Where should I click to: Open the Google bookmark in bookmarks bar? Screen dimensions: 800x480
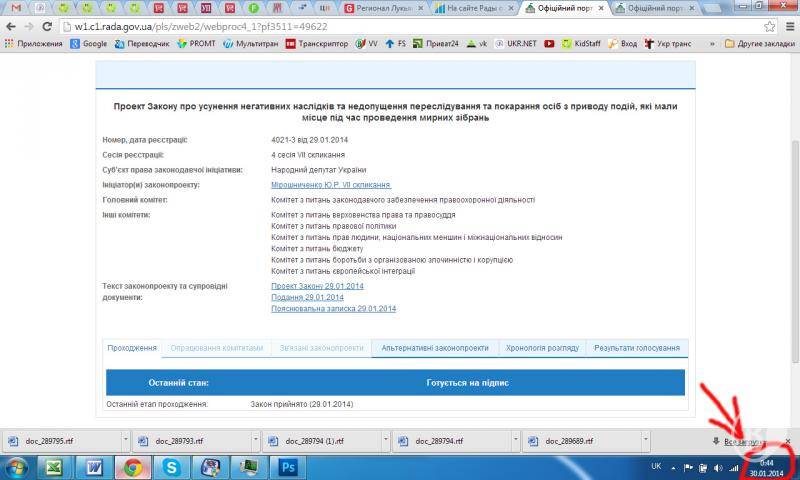pos(88,44)
